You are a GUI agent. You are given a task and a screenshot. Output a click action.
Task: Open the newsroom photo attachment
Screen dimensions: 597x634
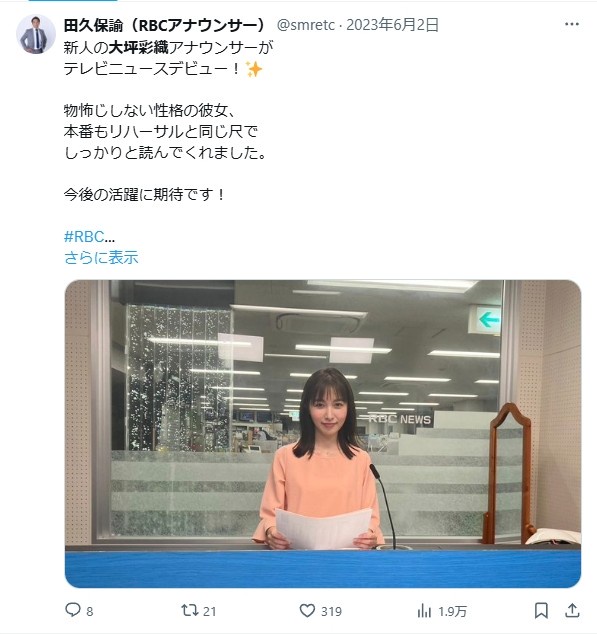[323, 433]
